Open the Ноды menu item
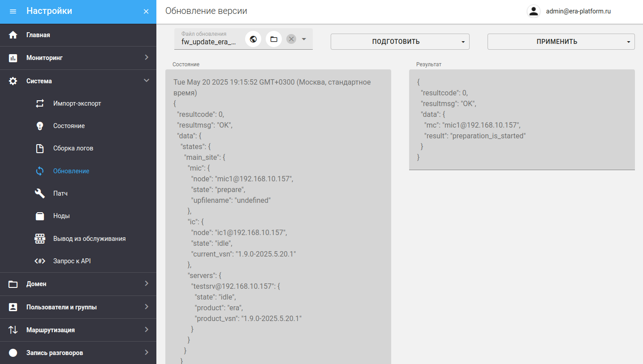Image resolution: width=643 pixels, height=364 pixels. 61,216
